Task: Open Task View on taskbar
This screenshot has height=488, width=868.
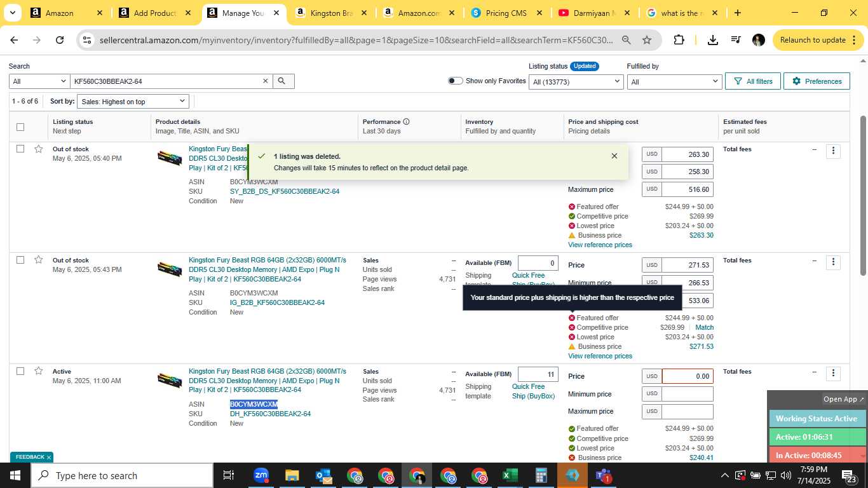Action: [x=229, y=475]
